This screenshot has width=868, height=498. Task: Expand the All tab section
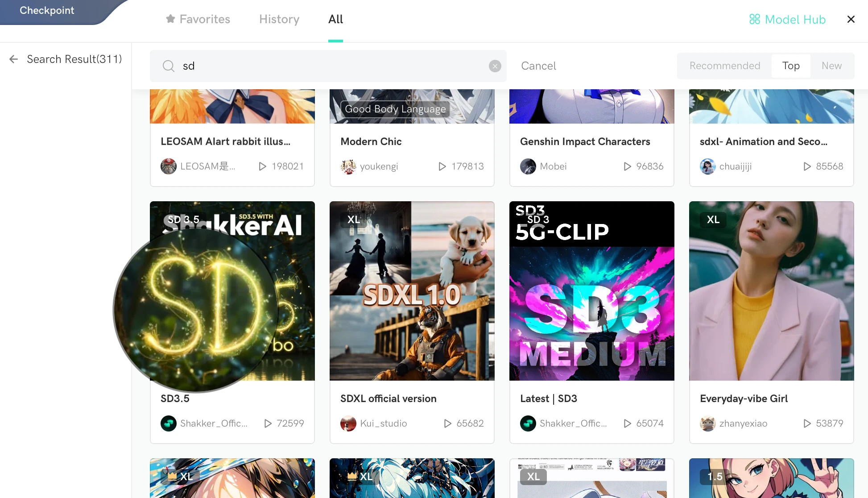click(x=335, y=19)
